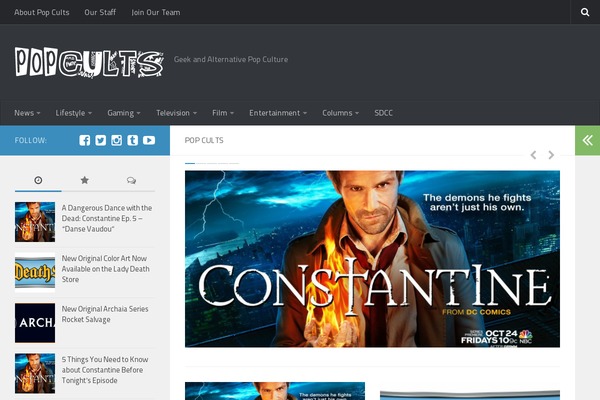Click the Archaia sidebar thumbnail
This screenshot has height=400, width=600.
[35, 323]
